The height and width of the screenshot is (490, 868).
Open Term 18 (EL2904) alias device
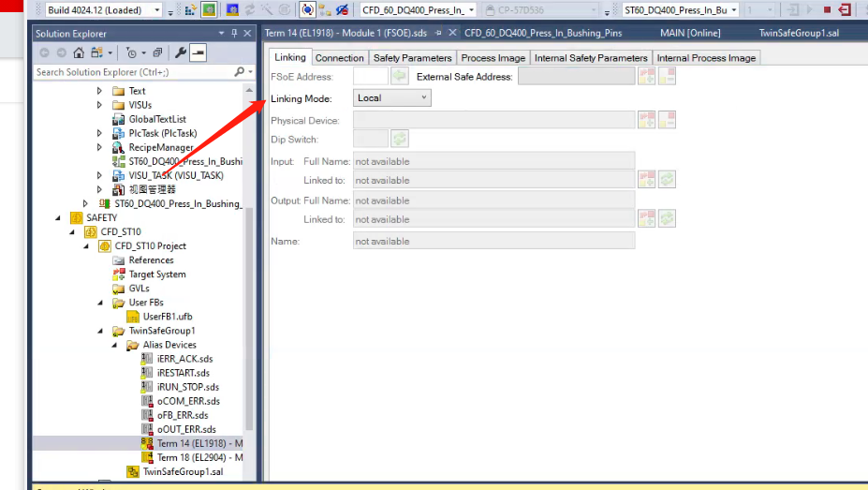pyautogui.click(x=199, y=457)
